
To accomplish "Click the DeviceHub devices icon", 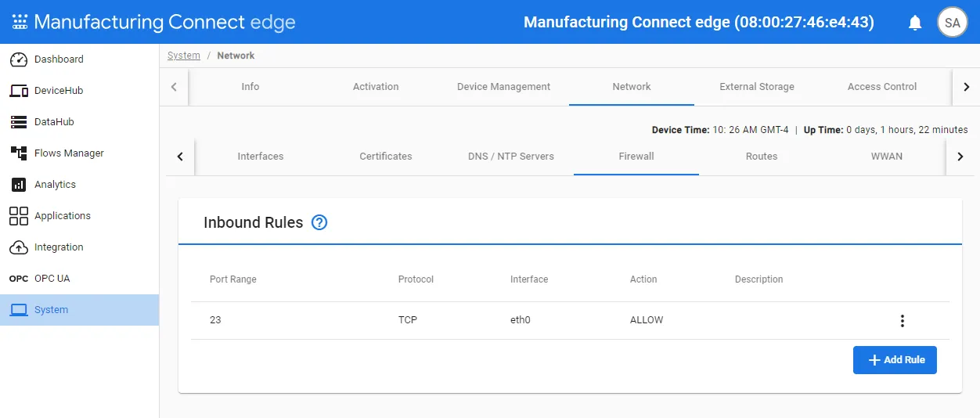I will click(x=19, y=91).
